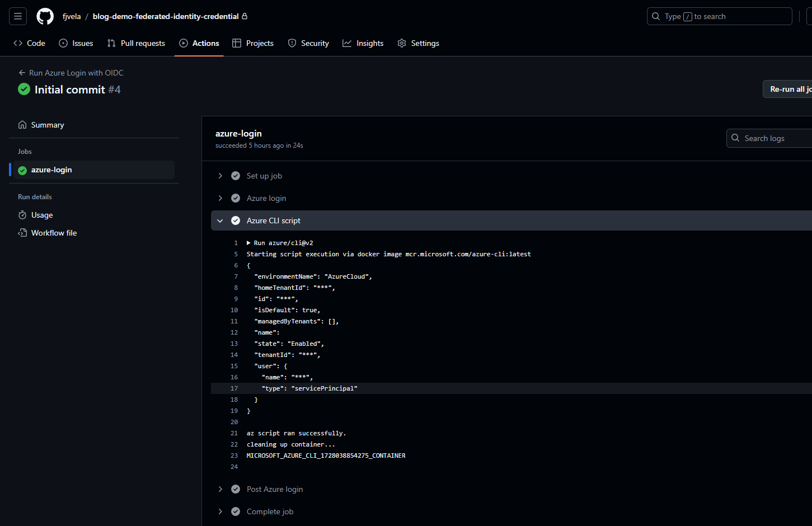The height and width of the screenshot is (526, 812).
Task: Click the "environmentName": "AzureCloud" log line
Action: pyautogui.click(x=313, y=276)
